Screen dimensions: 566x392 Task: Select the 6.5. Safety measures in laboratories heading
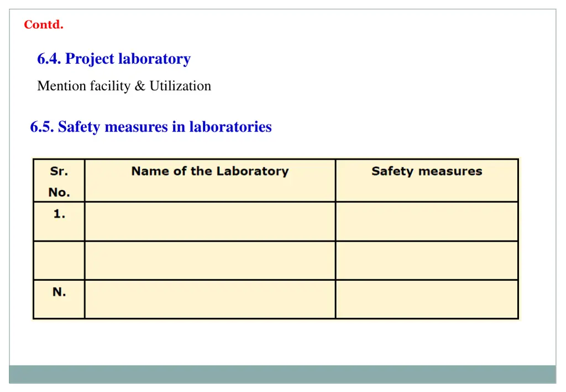pyautogui.click(x=151, y=127)
